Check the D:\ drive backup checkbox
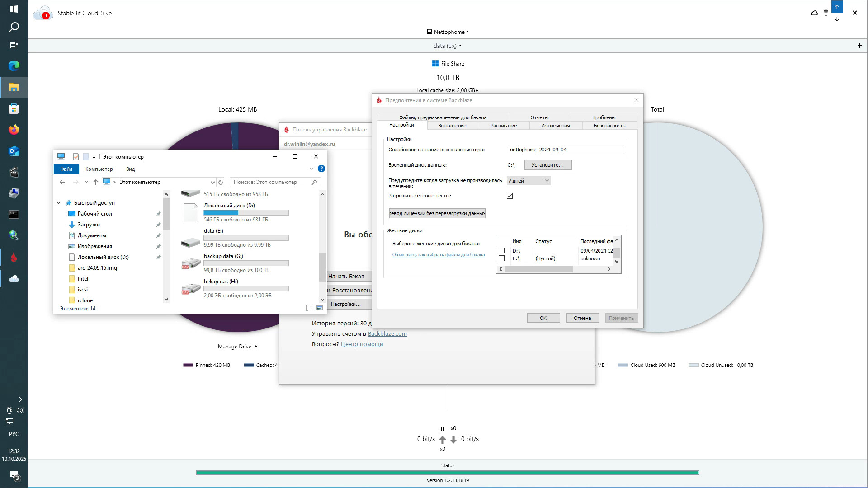This screenshot has width=868, height=488. (501, 251)
